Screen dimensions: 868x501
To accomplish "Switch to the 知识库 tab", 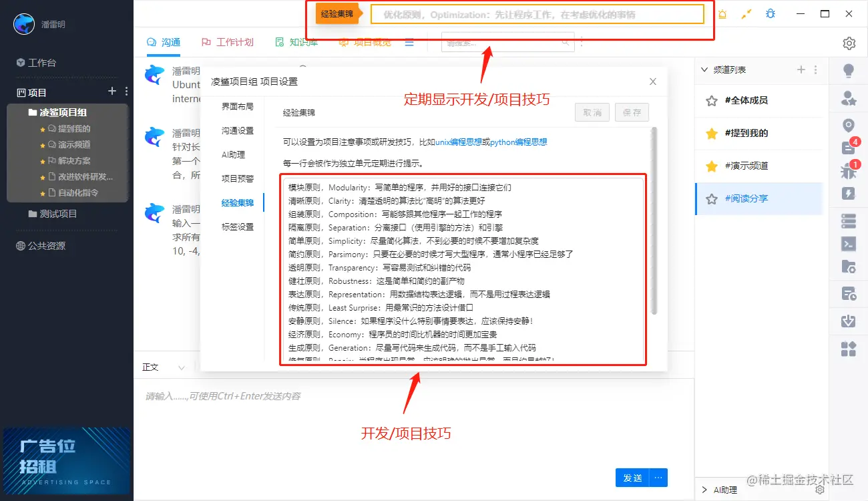I will point(296,42).
